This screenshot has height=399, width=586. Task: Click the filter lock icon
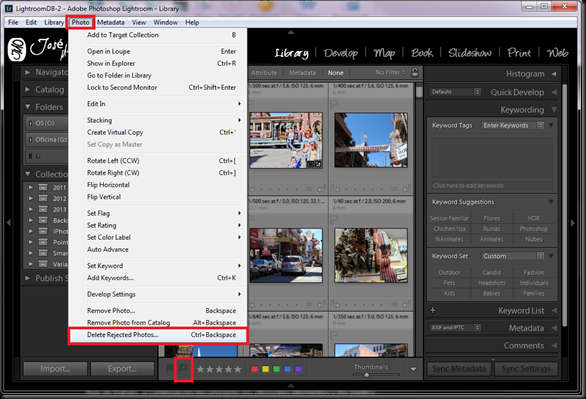pyautogui.click(x=415, y=72)
